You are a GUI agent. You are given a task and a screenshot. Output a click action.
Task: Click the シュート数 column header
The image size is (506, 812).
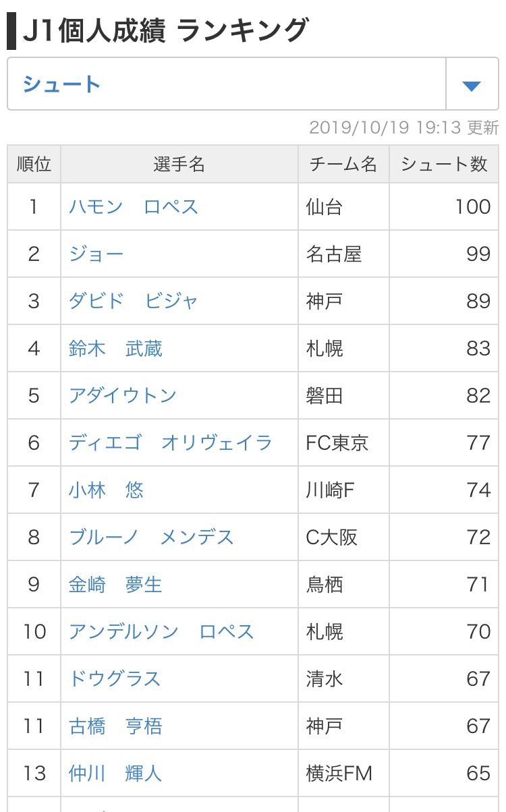click(x=444, y=164)
